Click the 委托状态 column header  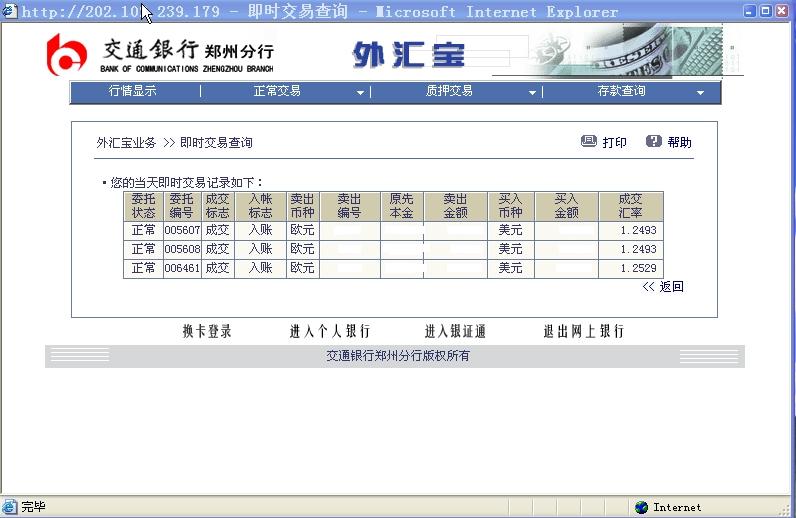(143, 206)
